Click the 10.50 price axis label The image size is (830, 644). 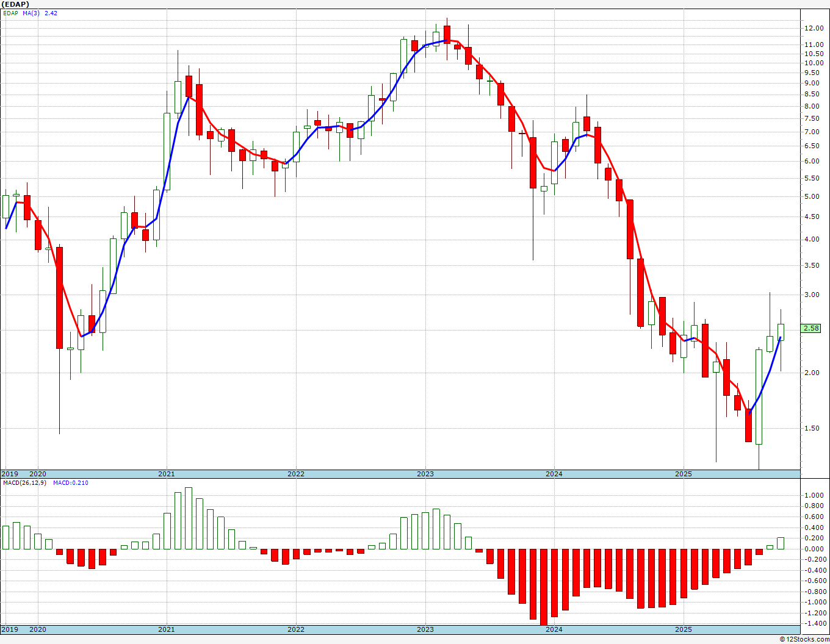813,54
